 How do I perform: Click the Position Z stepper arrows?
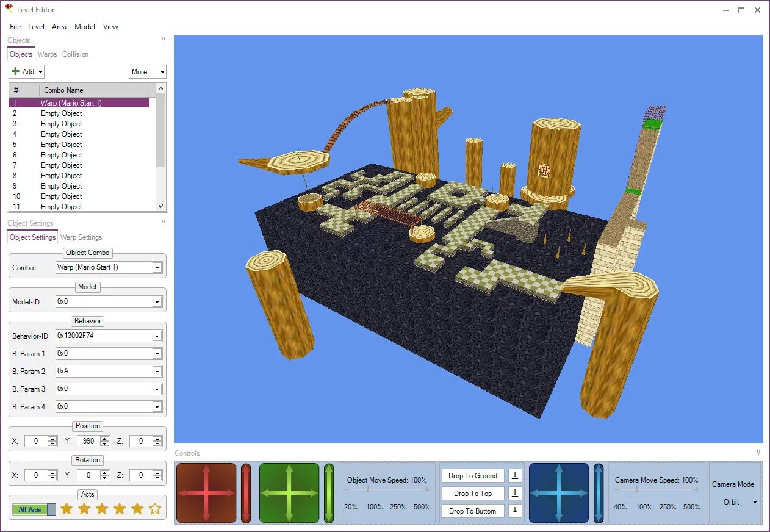(x=157, y=441)
